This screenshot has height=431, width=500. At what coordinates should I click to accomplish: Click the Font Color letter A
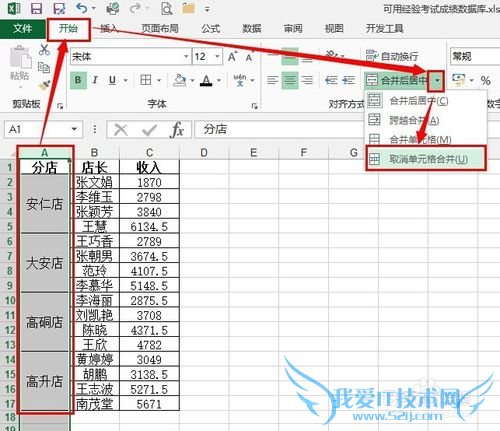pyautogui.click(x=206, y=80)
